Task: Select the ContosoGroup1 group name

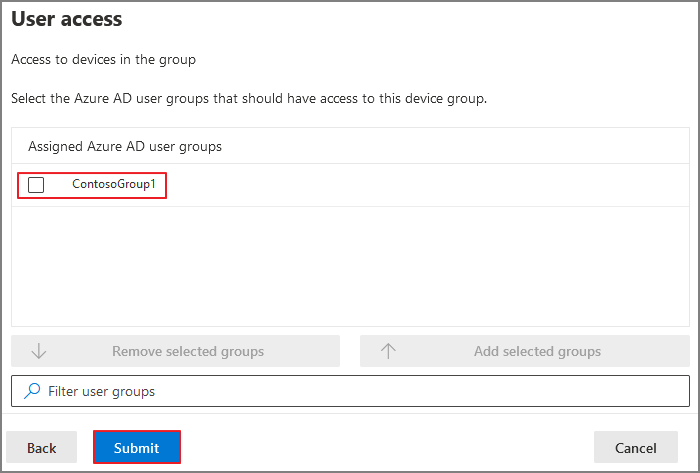Action: (x=114, y=184)
